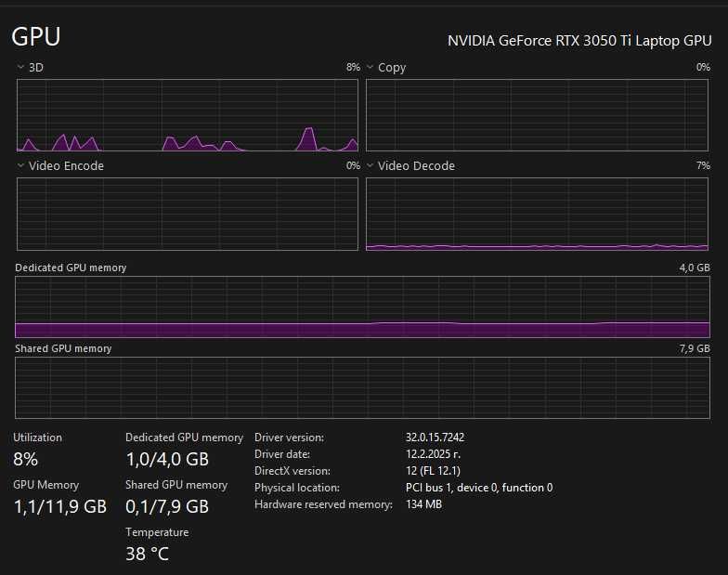Open the Video Encode engine dropdown

point(20,165)
